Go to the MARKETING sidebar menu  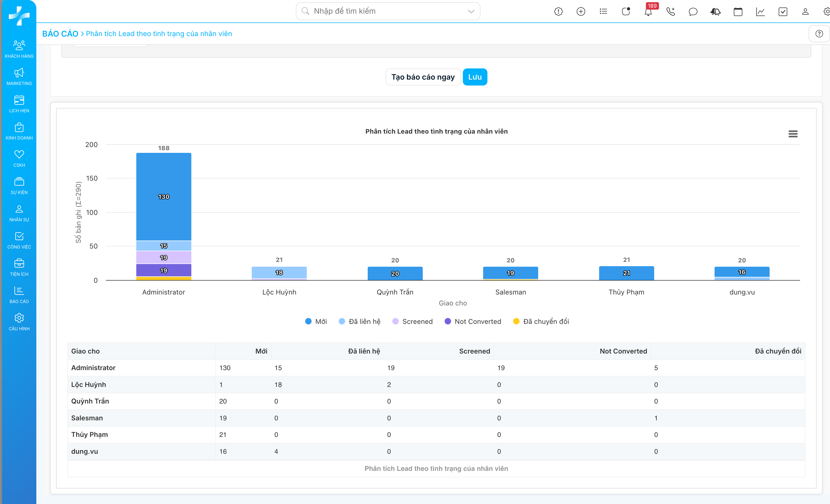click(x=19, y=76)
